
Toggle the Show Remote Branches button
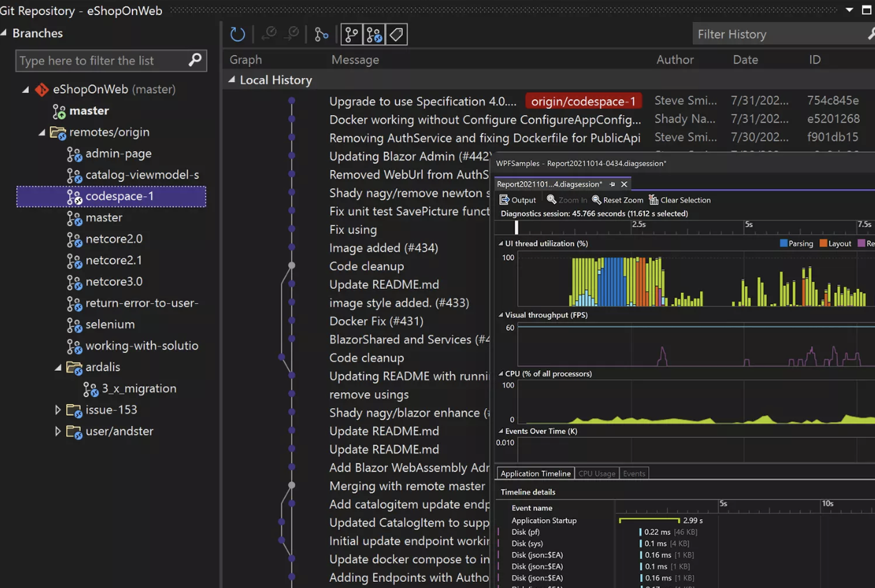click(x=374, y=34)
